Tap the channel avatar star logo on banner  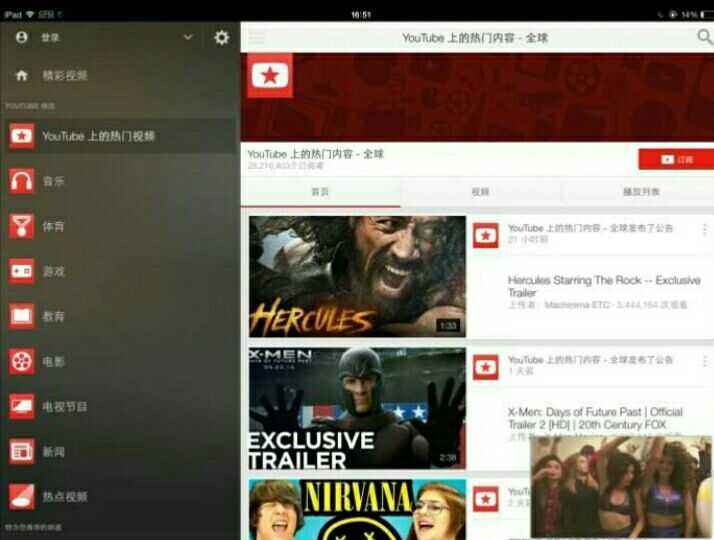tap(270, 76)
